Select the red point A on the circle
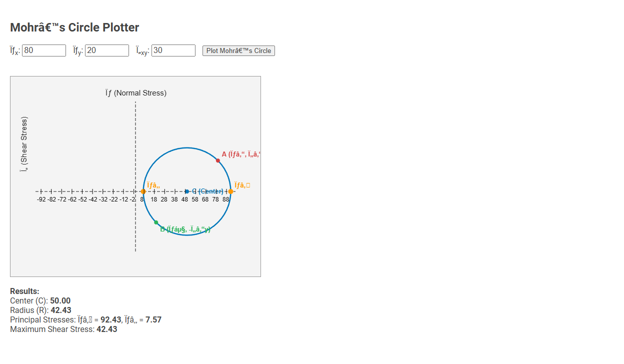 coord(217,160)
